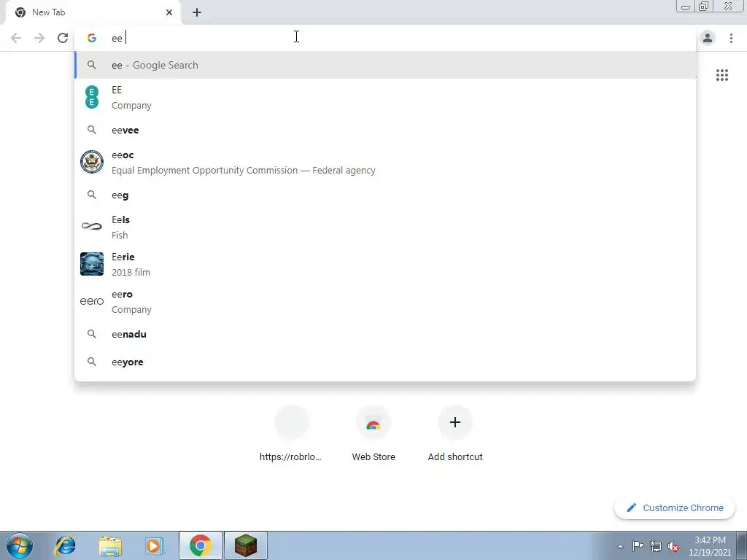
Task: Open the Web Store shortcut icon
Action: pos(373,423)
